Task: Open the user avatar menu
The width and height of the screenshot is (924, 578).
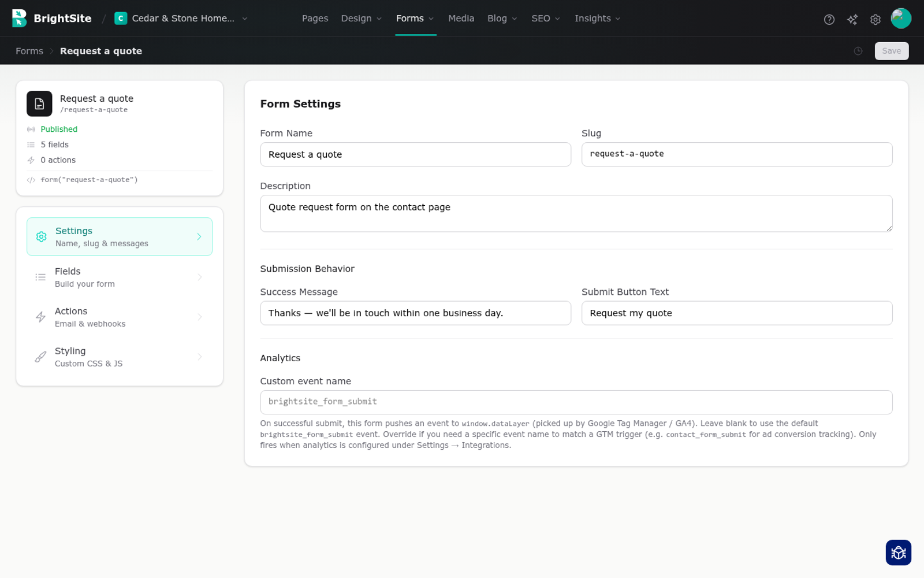Action: 901,18
